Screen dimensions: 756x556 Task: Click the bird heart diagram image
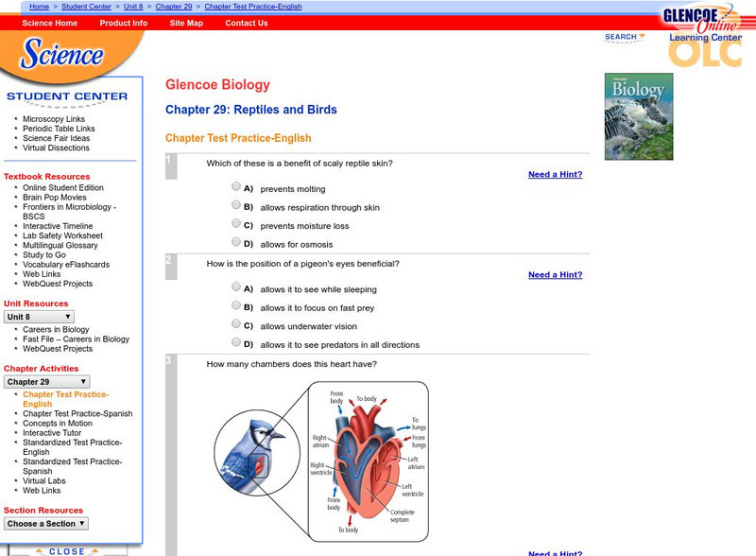click(321, 461)
